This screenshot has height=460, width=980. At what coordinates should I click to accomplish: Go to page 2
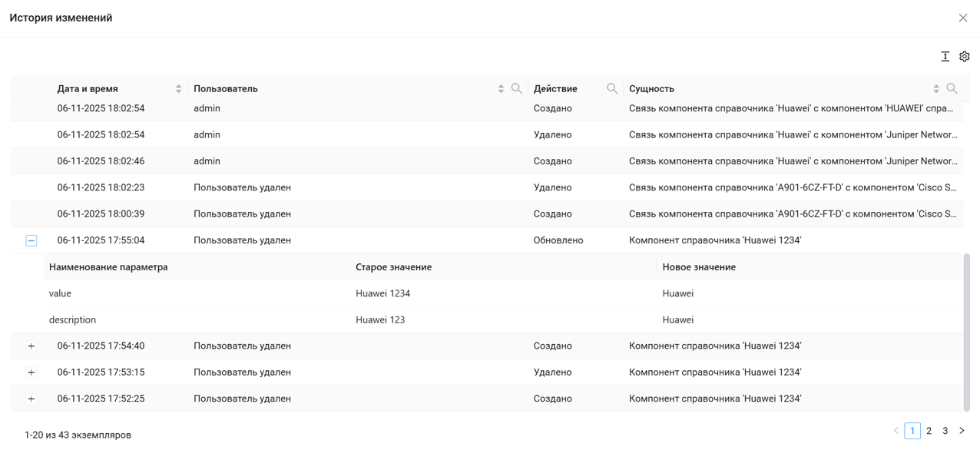(929, 431)
